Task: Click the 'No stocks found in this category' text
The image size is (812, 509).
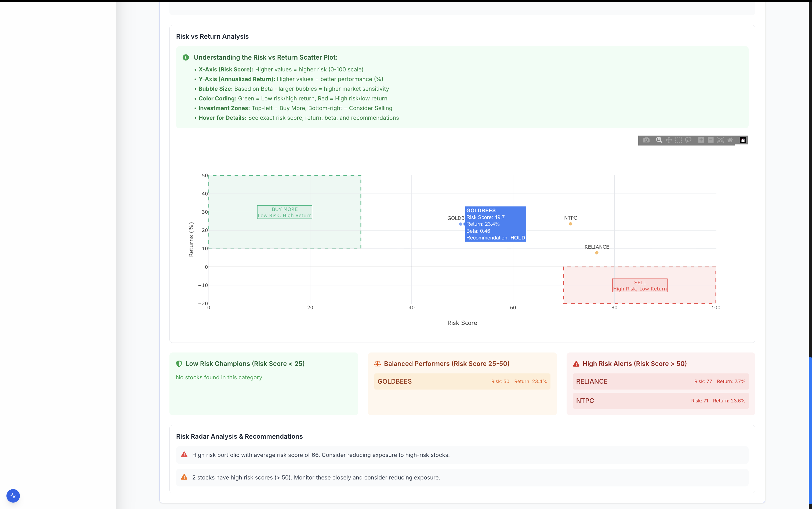Action: pyautogui.click(x=219, y=377)
